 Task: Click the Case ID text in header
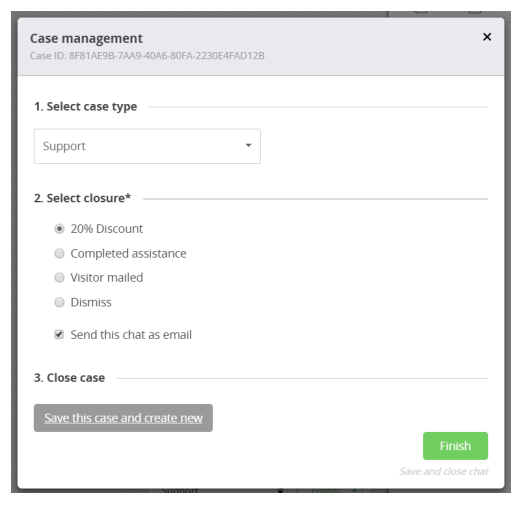[147, 56]
